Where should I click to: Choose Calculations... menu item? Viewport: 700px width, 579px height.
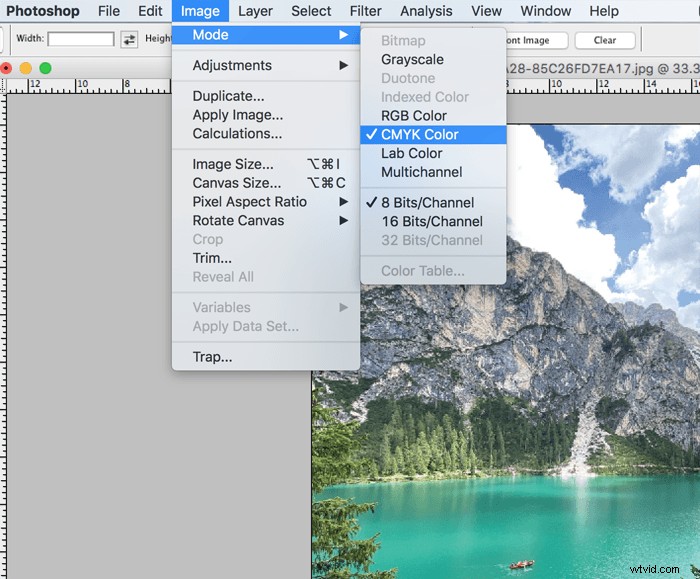tap(266, 133)
